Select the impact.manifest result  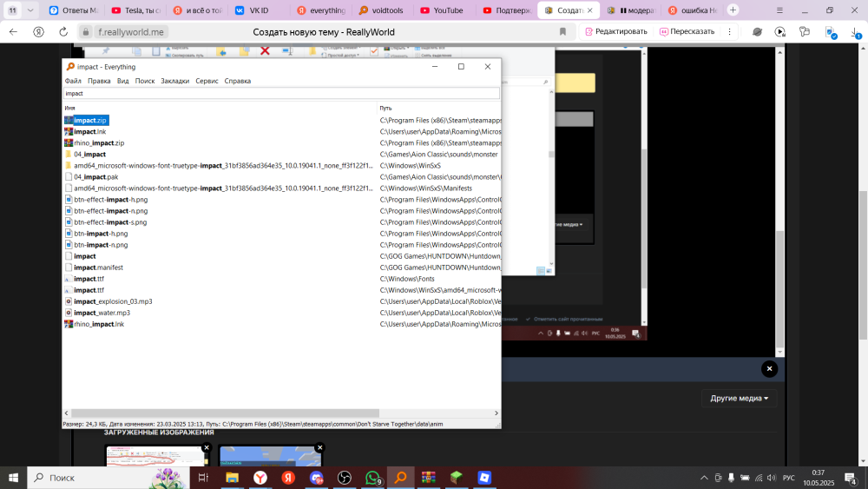(x=99, y=268)
